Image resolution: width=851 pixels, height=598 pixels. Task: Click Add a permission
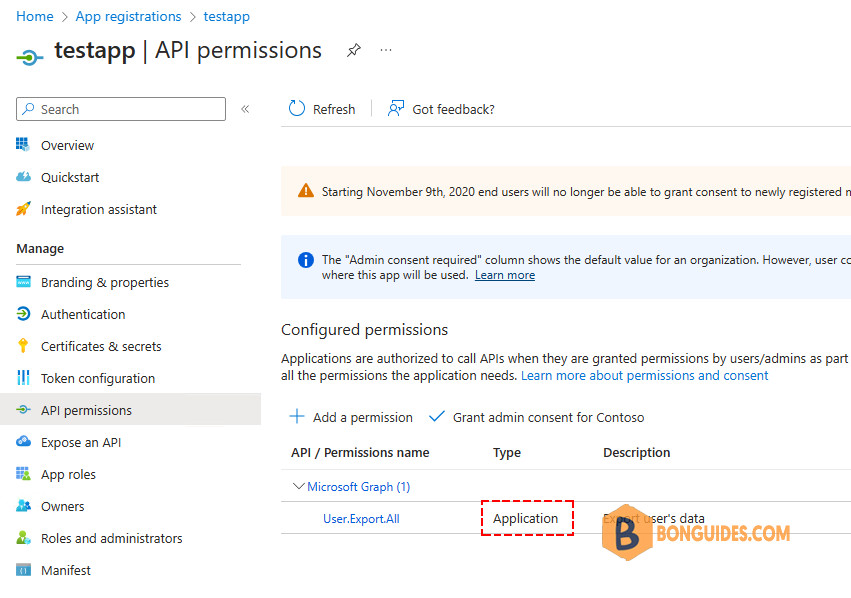click(x=363, y=417)
